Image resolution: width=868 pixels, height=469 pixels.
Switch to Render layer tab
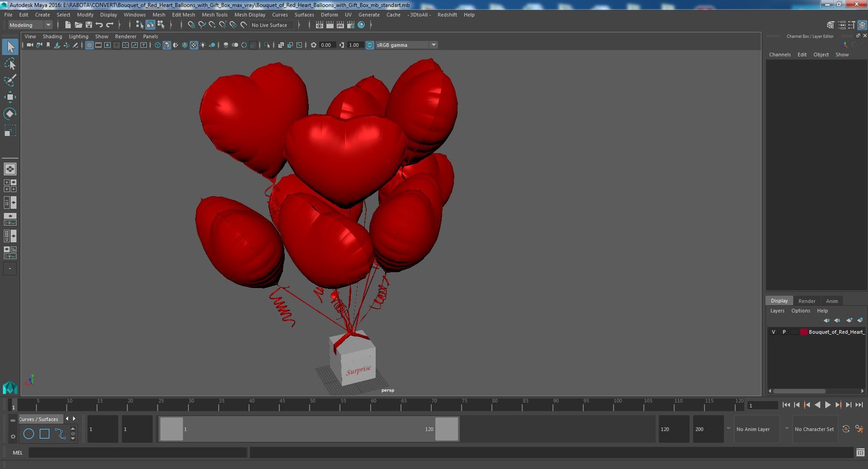click(x=807, y=301)
